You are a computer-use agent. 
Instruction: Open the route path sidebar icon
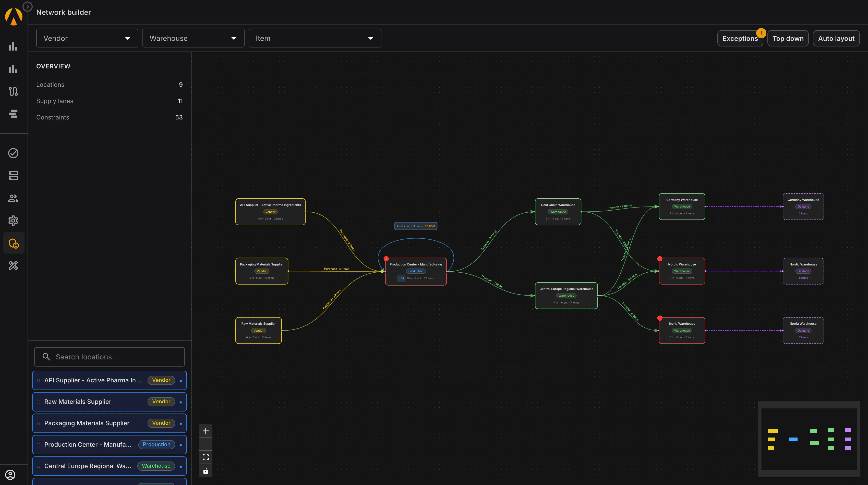pos(13,91)
